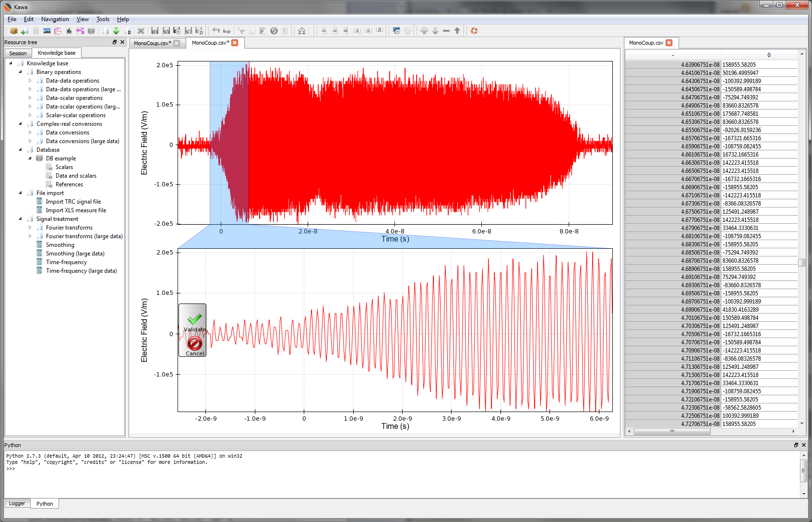Expand the Scalar-scalar operations node

click(x=30, y=115)
